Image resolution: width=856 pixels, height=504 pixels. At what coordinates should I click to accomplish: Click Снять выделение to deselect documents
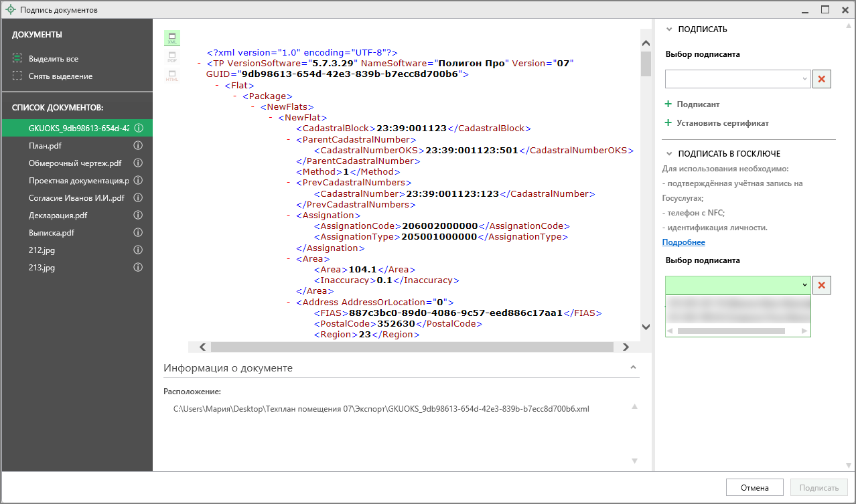tap(60, 76)
